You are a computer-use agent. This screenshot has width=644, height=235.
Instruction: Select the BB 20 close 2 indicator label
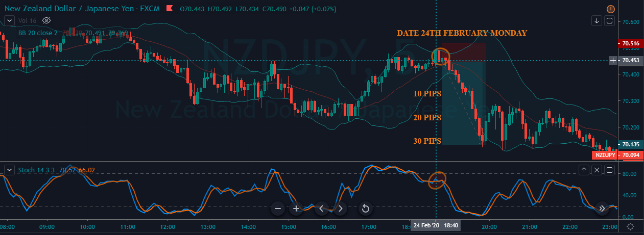pos(39,33)
